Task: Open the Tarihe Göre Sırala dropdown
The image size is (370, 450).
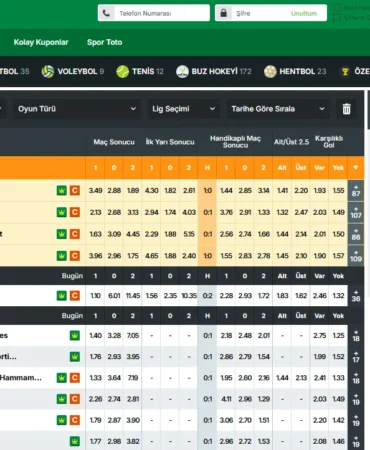Action: click(x=278, y=109)
